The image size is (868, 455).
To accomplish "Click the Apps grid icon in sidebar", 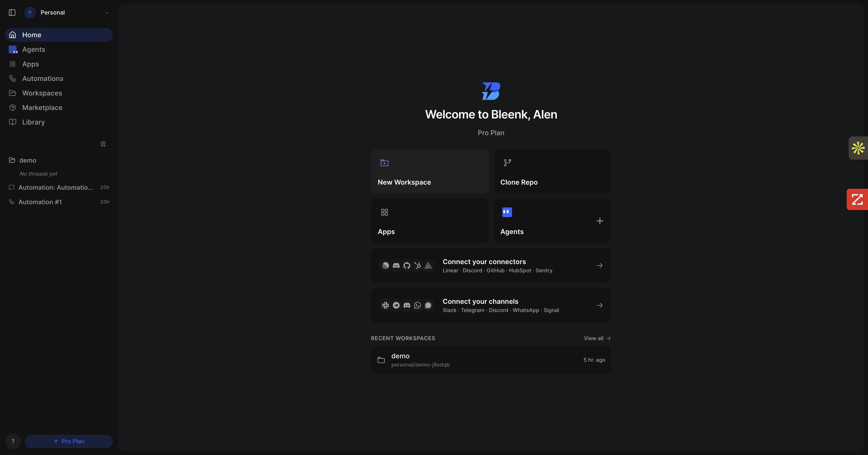I will (12, 64).
